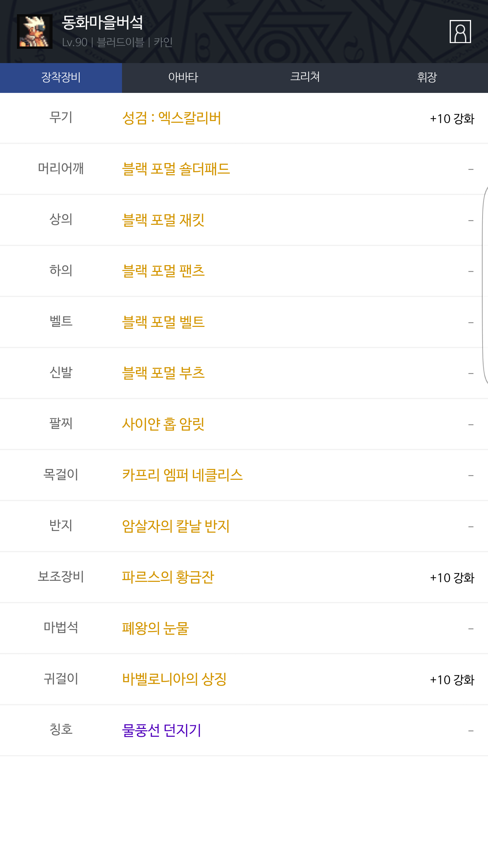Tap the character avatar thumbnail
The height and width of the screenshot is (868, 488).
35,32
